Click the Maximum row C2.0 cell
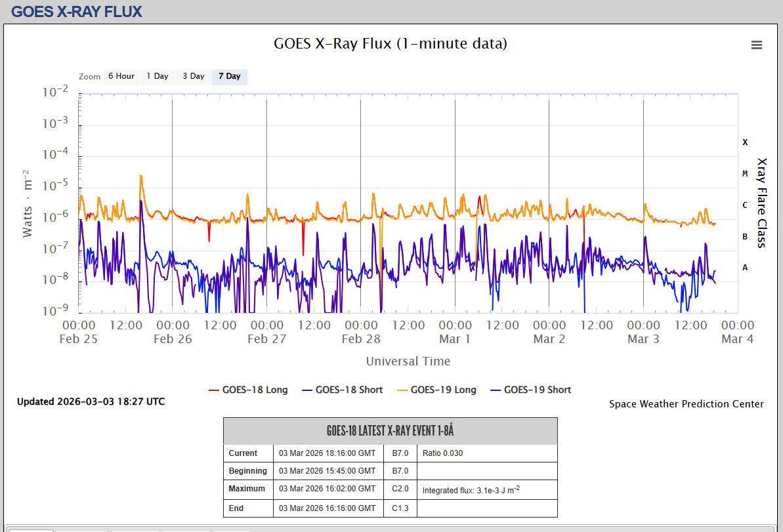The width and height of the screenshot is (783, 532). (x=400, y=489)
